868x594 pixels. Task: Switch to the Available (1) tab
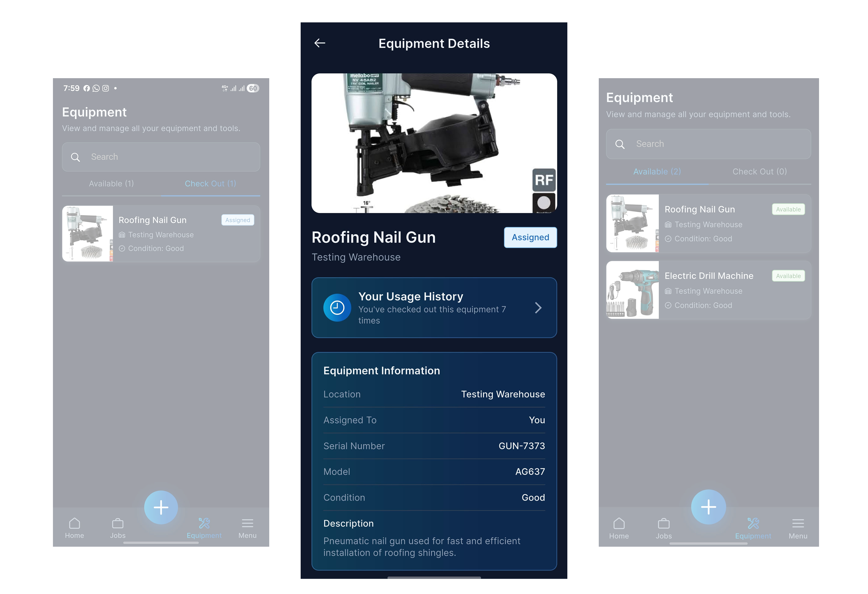click(x=111, y=184)
